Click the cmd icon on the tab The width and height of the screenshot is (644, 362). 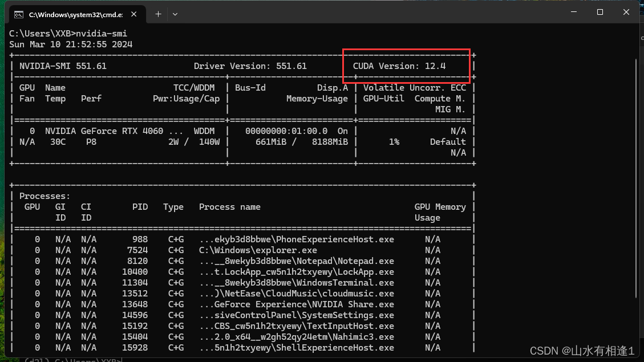[x=18, y=15]
